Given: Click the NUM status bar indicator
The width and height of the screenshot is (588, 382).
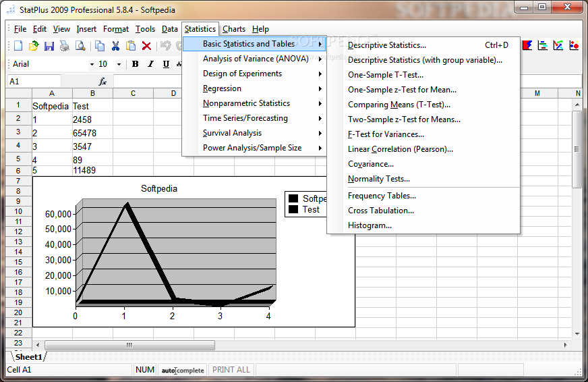Looking at the screenshot, I should [145, 370].
